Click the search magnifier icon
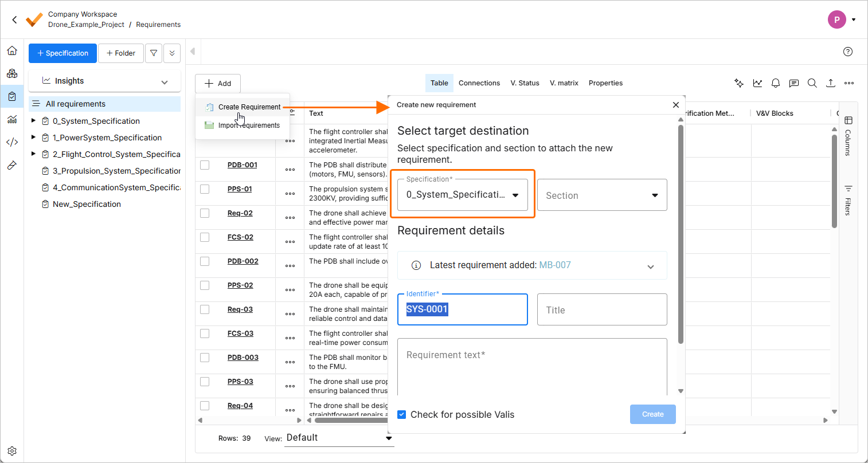868x463 pixels. point(812,83)
